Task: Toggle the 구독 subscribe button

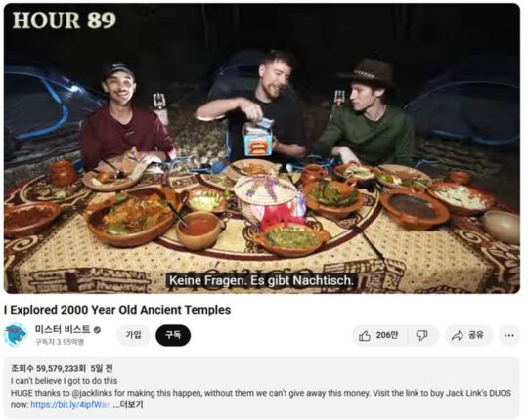Action: pyautogui.click(x=173, y=335)
